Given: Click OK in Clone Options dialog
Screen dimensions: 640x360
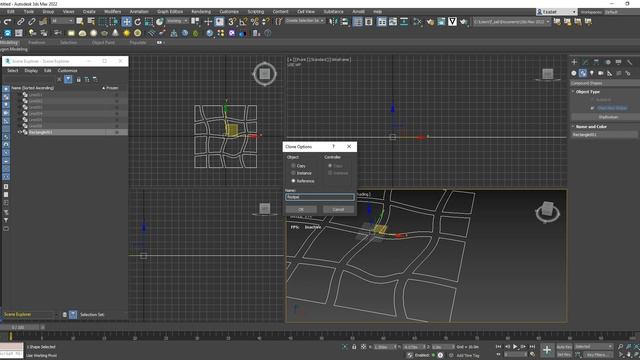Looking at the screenshot, I should tap(301, 209).
